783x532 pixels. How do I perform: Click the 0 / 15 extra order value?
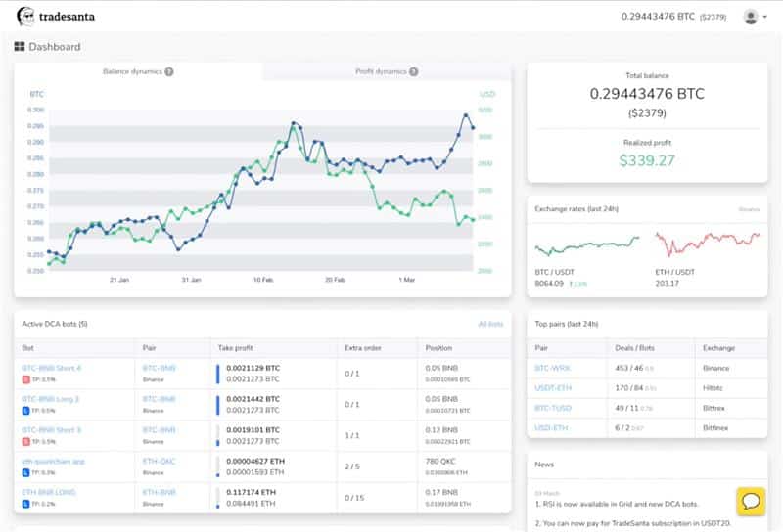point(354,498)
